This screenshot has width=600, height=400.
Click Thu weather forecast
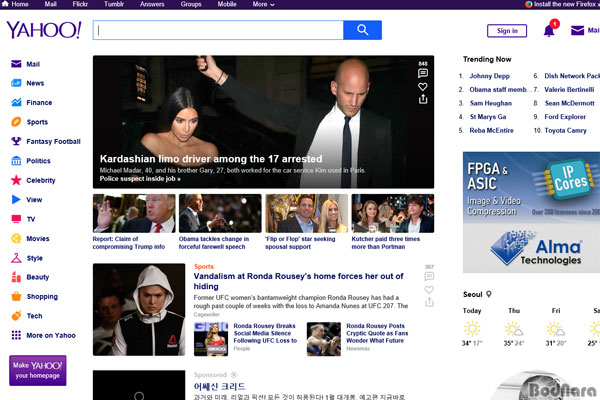point(514,327)
